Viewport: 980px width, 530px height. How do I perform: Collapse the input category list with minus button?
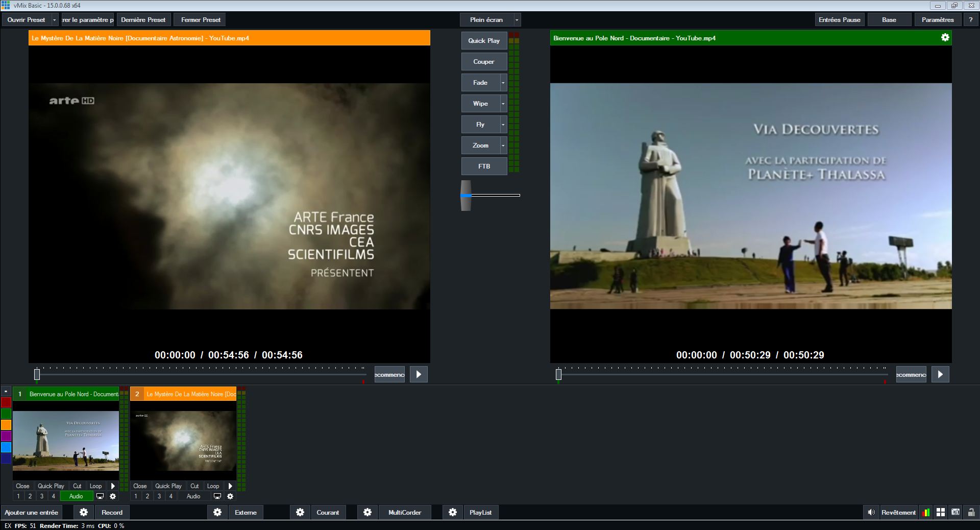pyautogui.click(x=6, y=392)
